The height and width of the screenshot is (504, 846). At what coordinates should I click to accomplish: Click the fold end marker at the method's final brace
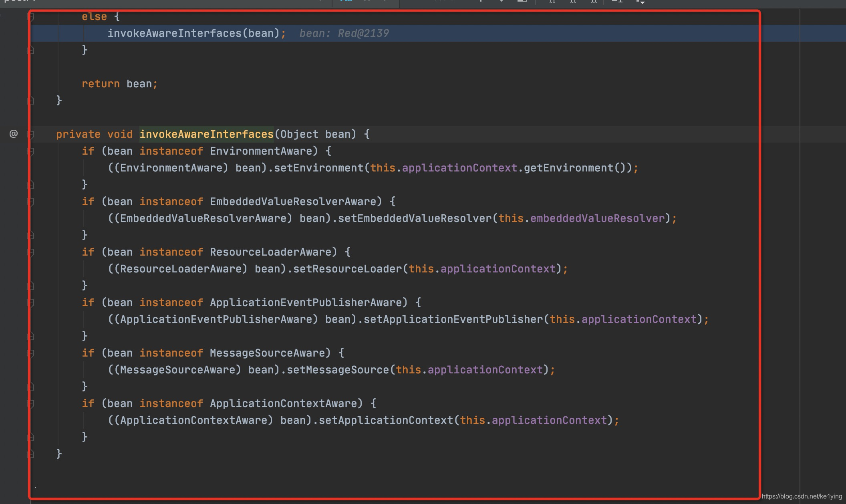[x=30, y=454]
